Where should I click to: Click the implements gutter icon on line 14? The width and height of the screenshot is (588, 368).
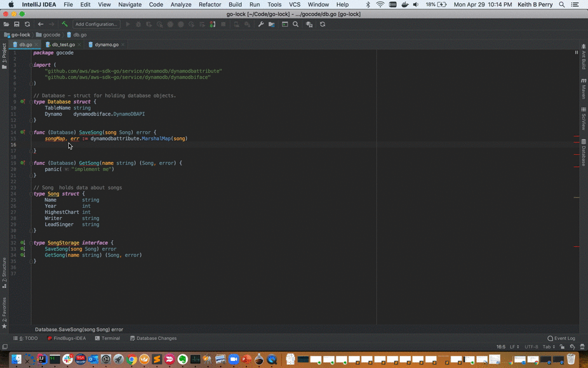click(x=23, y=132)
